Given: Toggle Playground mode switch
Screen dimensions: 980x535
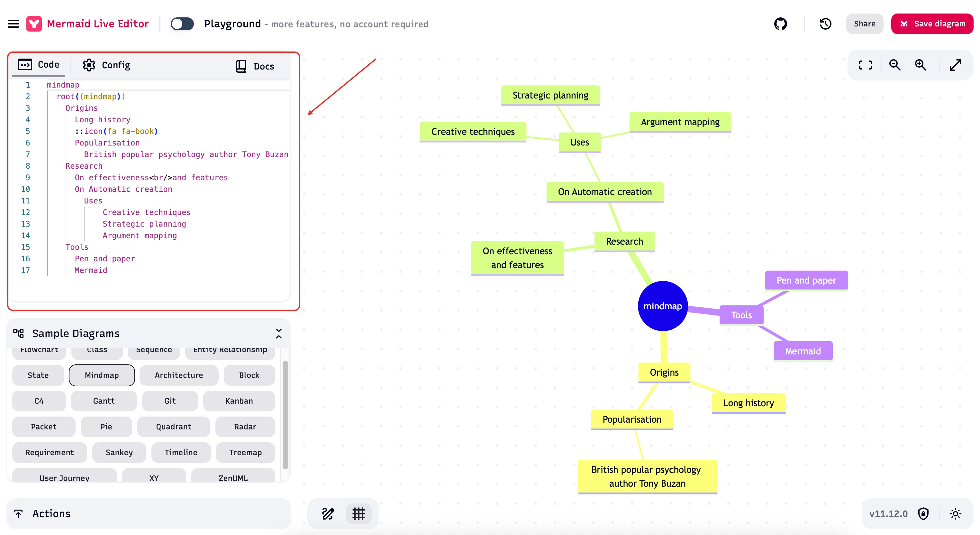Looking at the screenshot, I should [x=182, y=23].
